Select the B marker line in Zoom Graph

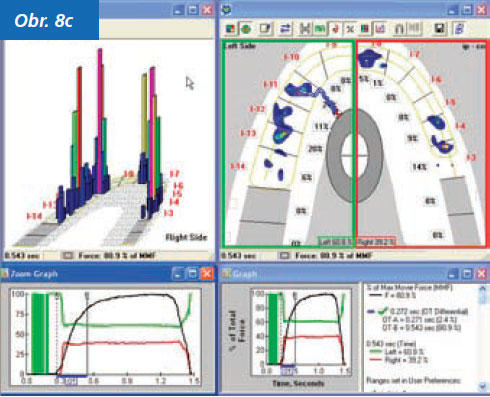click(x=87, y=333)
